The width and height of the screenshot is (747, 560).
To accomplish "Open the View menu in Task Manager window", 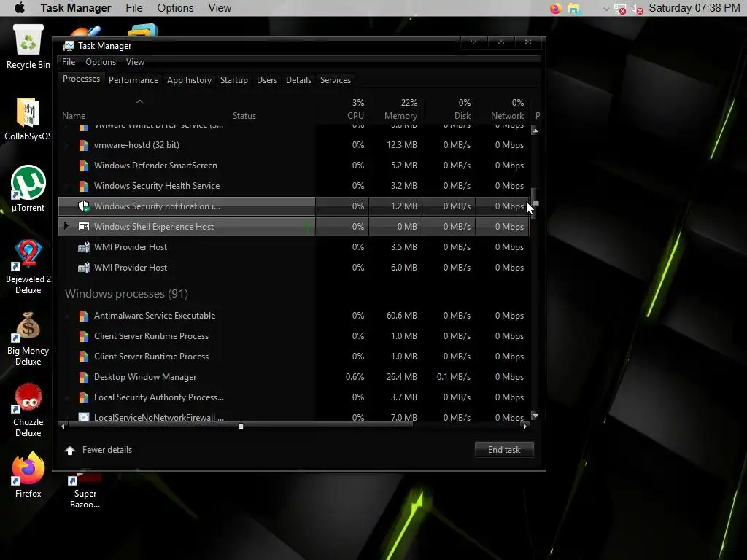I will coord(135,62).
